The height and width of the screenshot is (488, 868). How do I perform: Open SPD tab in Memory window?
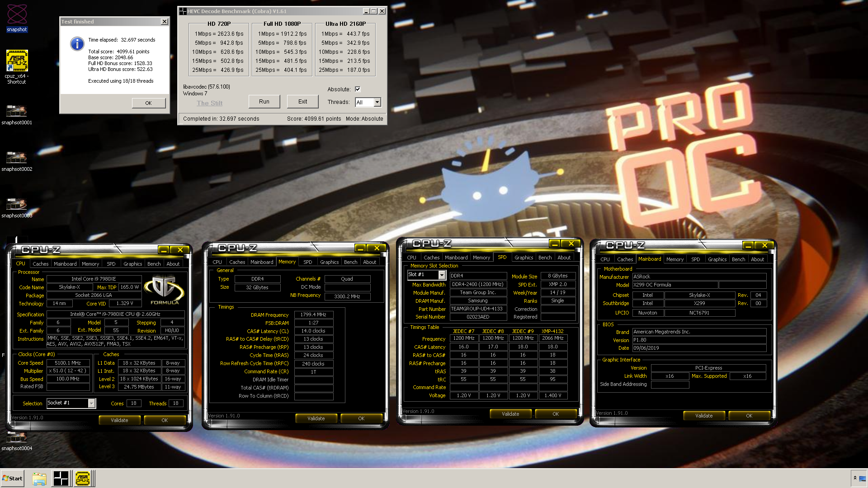tap(308, 262)
